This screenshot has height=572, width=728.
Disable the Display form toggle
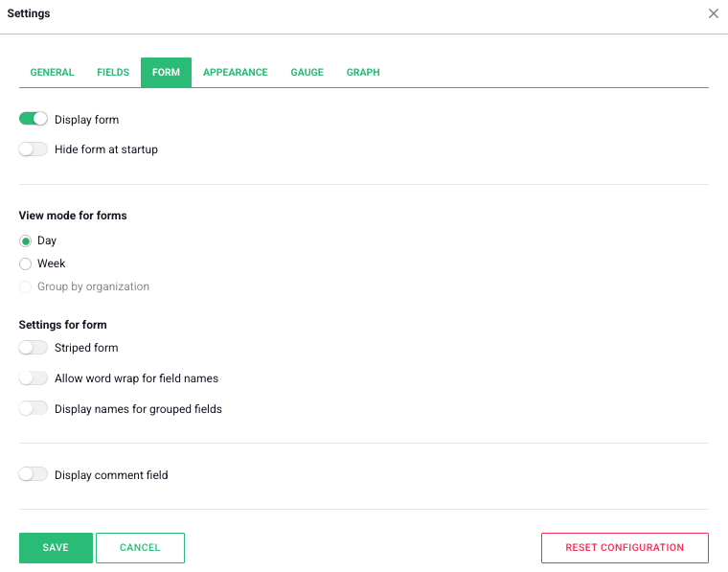(x=34, y=119)
